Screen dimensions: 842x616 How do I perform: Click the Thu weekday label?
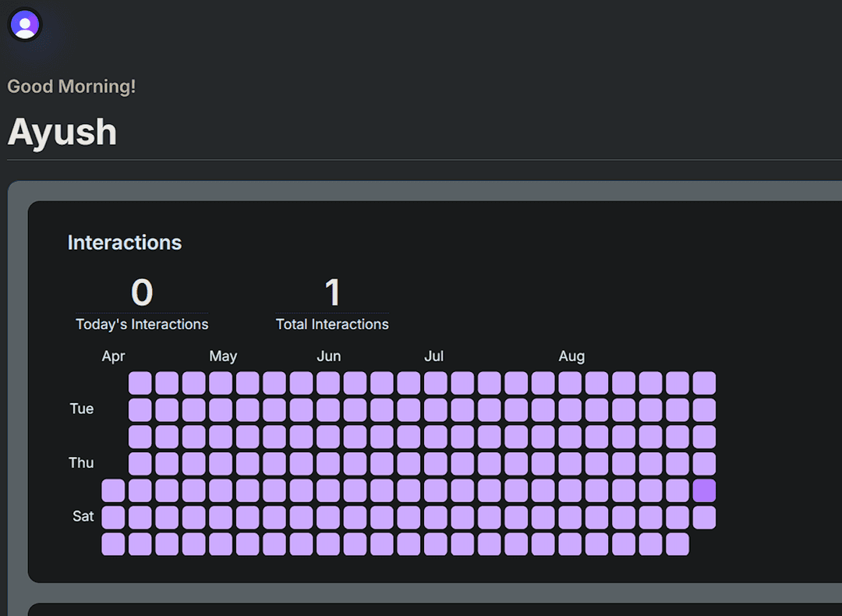[81, 462]
